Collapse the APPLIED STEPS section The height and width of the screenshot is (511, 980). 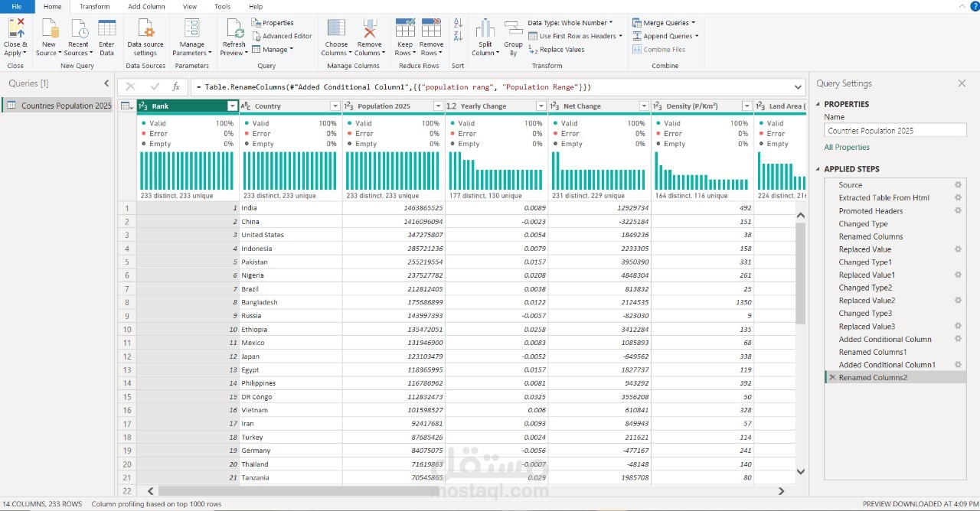(x=818, y=169)
